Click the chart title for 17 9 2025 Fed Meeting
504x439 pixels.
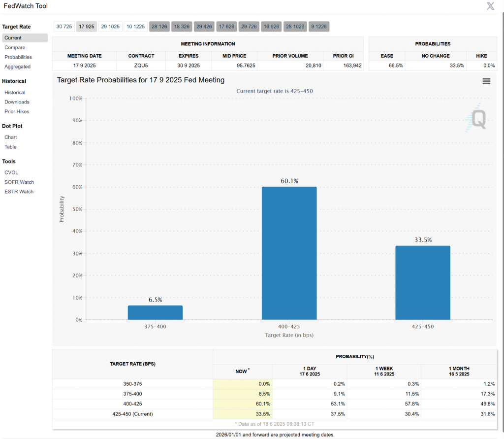pos(141,80)
